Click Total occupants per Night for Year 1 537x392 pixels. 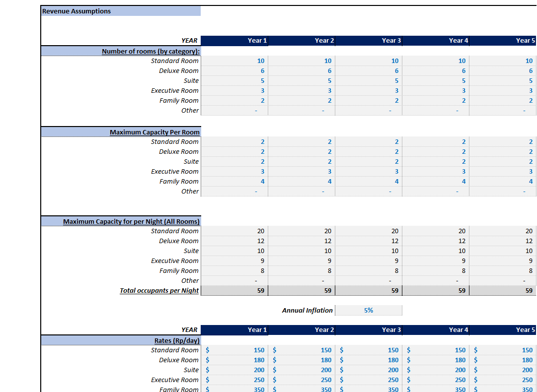(x=234, y=290)
